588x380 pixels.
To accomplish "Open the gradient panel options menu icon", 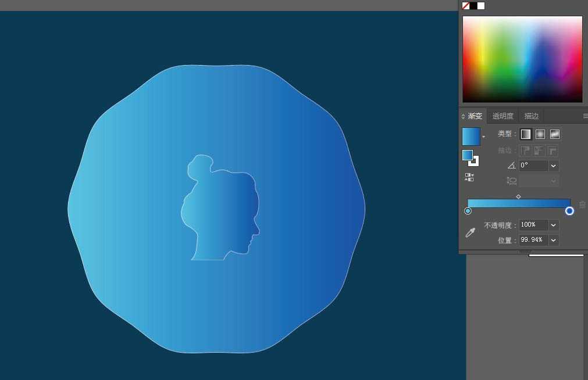I will [585, 116].
